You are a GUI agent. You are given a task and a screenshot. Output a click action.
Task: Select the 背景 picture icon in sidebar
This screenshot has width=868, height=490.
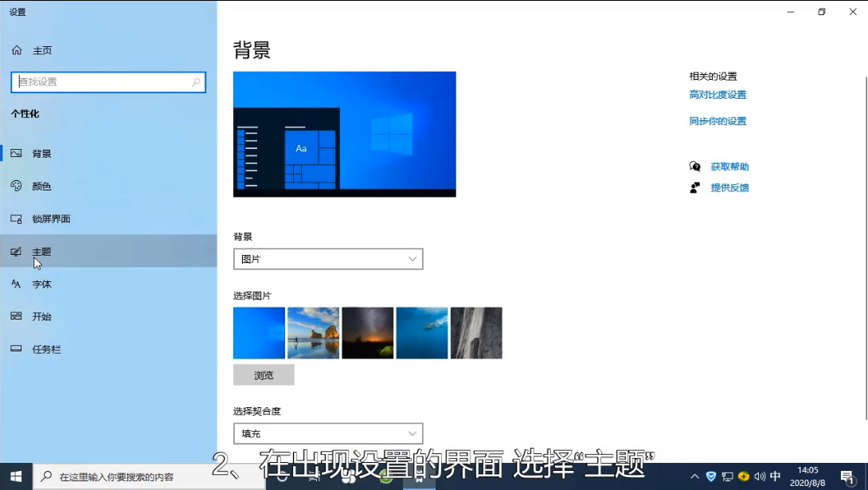(16, 153)
